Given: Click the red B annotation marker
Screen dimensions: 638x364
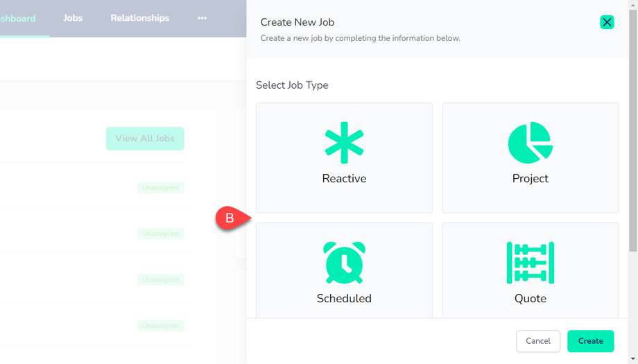Looking at the screenshot, I should pos(230,218).
